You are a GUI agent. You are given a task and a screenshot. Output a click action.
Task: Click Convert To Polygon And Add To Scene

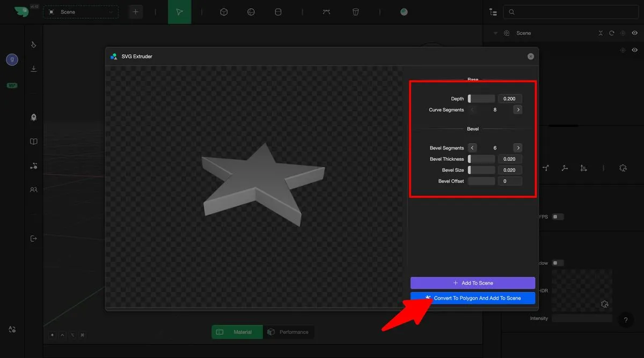pos(472,298)
